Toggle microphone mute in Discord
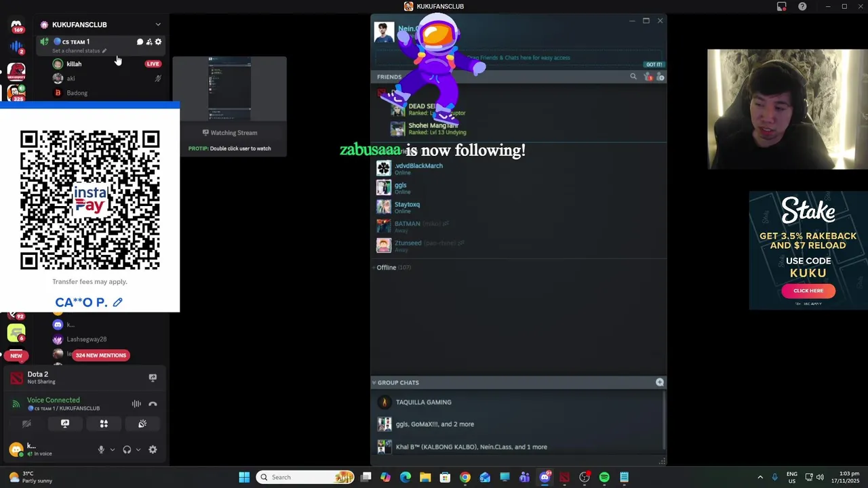 point(101,449)
